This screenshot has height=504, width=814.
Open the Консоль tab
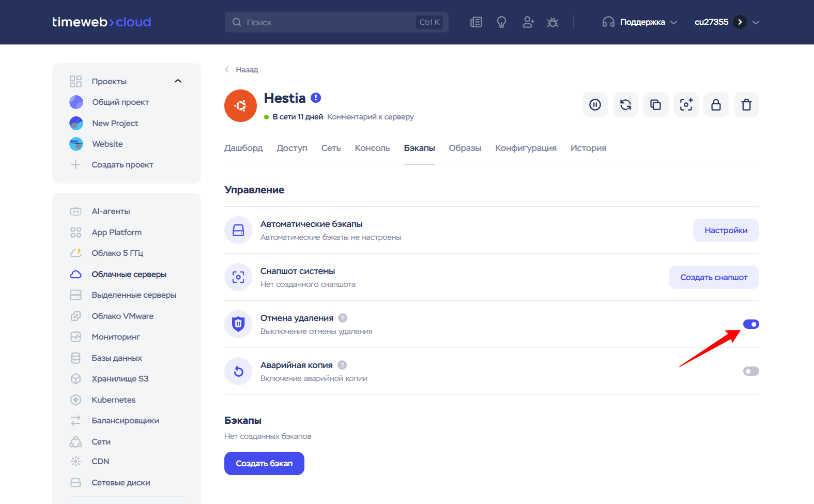(372, 148)
